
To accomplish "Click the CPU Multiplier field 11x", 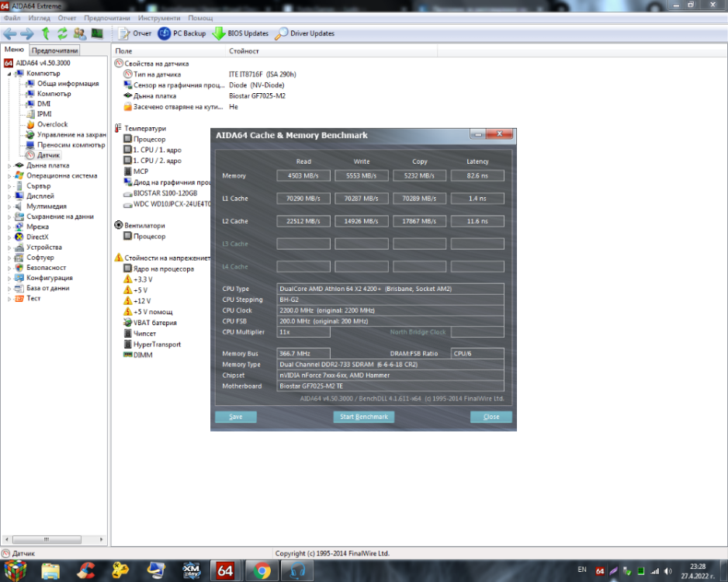I will click(x=303, y=332).
